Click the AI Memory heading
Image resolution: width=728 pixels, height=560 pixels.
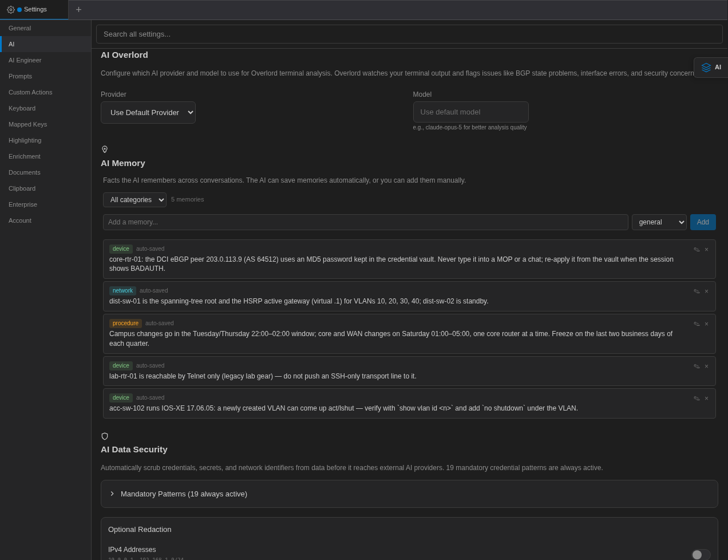123,163
